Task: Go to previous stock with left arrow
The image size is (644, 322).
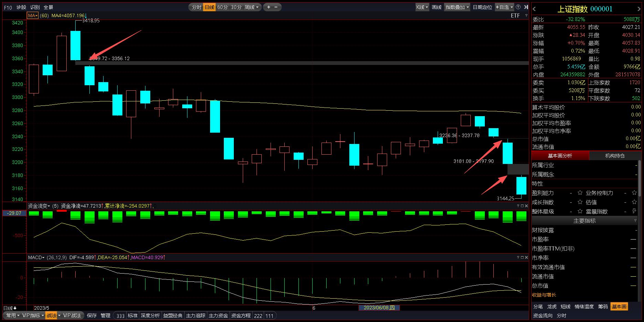Action: tap(534, 9)
